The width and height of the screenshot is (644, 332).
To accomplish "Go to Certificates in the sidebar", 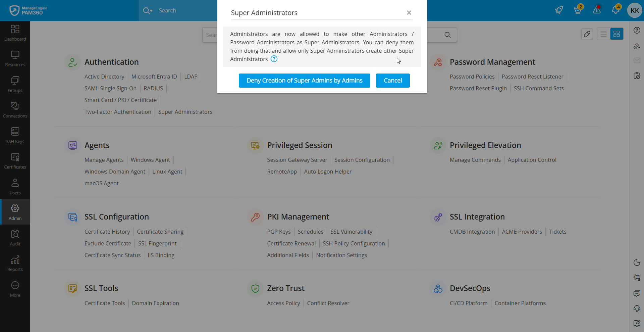I will 15,160.
